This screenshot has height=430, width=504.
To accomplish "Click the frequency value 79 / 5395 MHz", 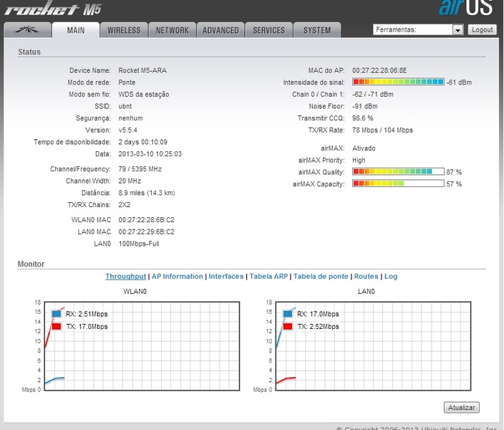I will pos(140,169).
